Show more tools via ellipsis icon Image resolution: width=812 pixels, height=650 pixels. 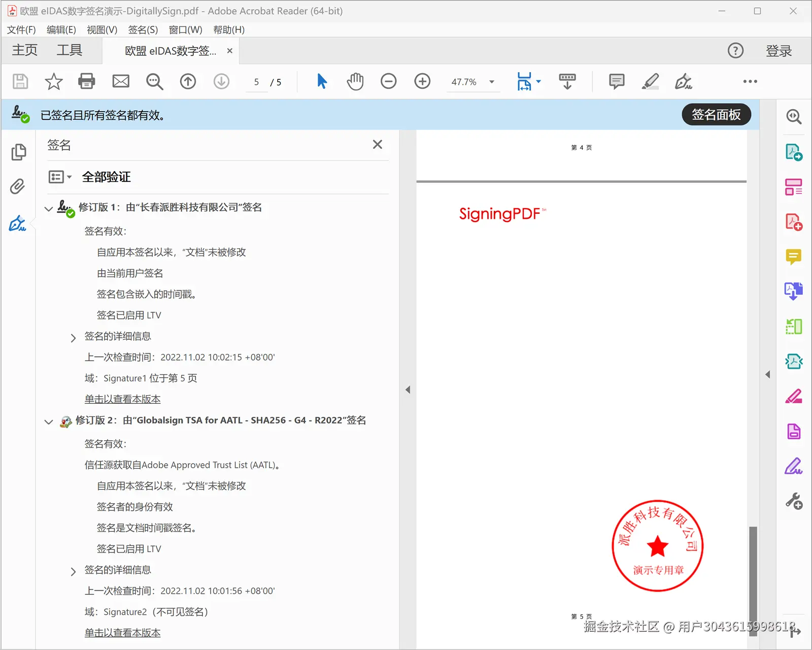750,81
